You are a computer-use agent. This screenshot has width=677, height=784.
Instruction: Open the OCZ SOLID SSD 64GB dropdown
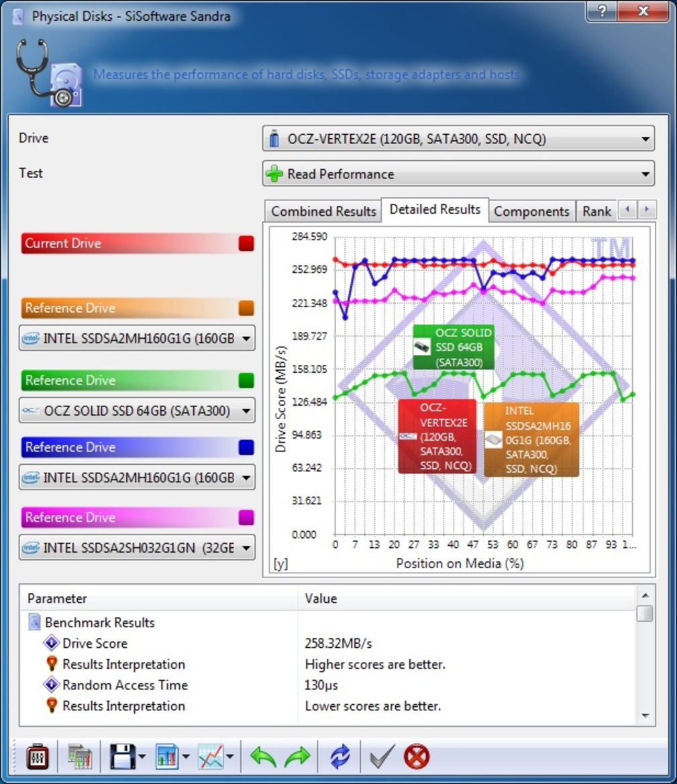click(x=137, y=410)
